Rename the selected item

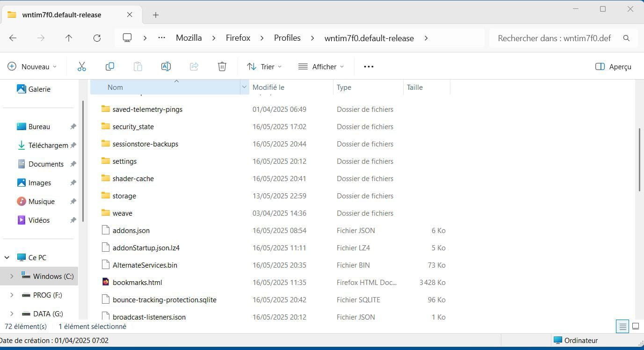point(166,66)
